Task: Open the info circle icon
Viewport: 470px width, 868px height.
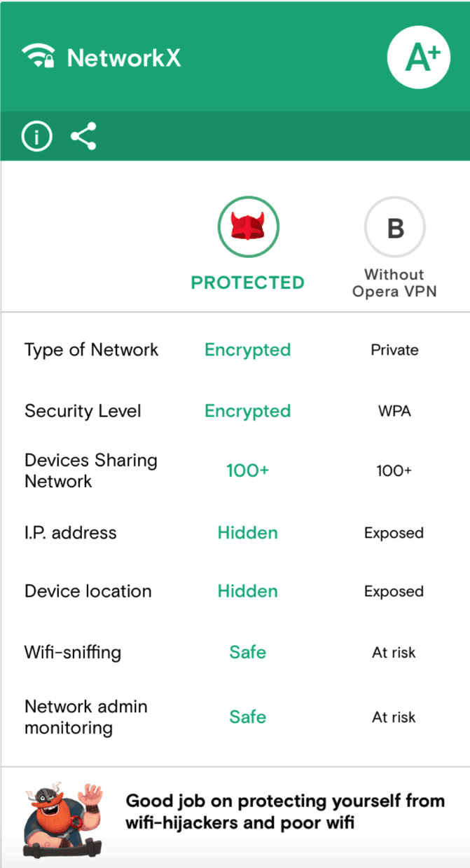Action: 37,137
